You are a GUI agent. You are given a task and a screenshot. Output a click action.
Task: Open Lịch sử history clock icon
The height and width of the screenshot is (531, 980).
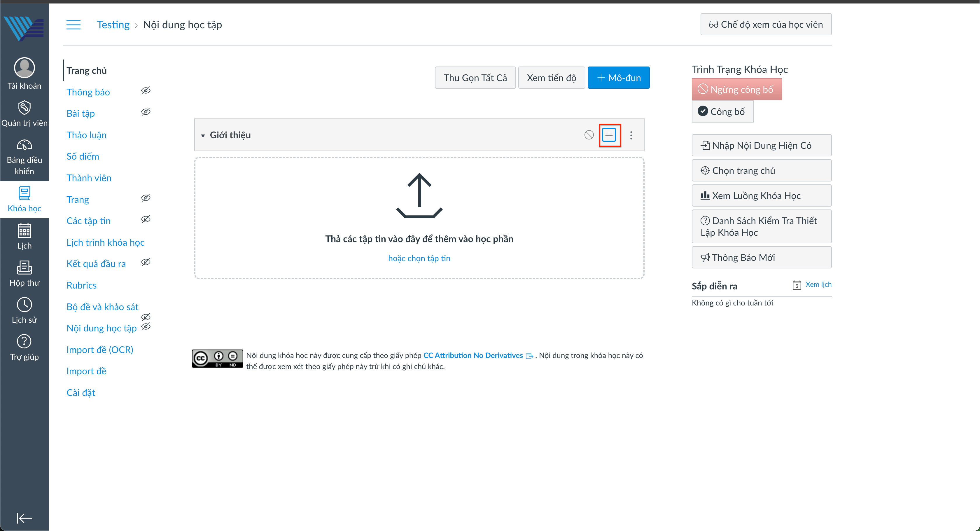pos(24,305)
